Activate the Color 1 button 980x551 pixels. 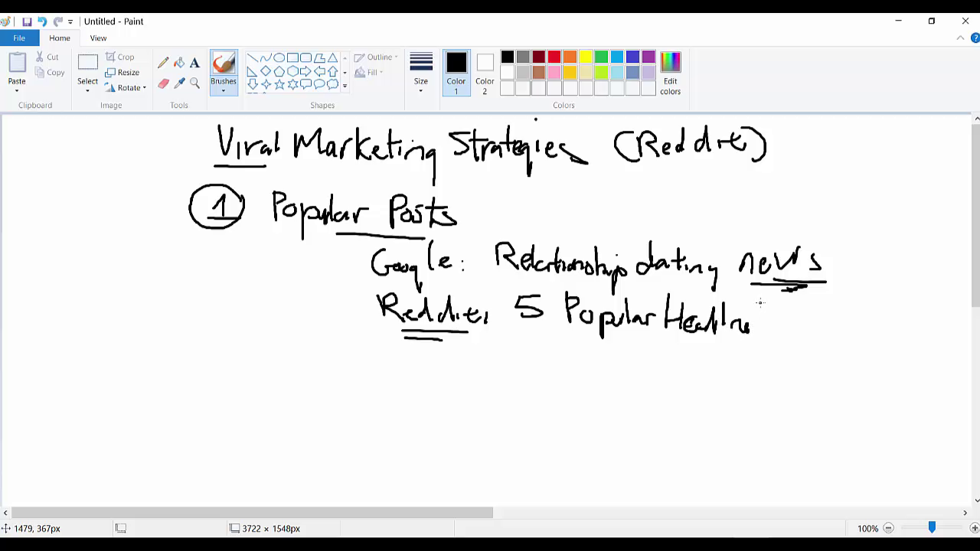(456, 73)
